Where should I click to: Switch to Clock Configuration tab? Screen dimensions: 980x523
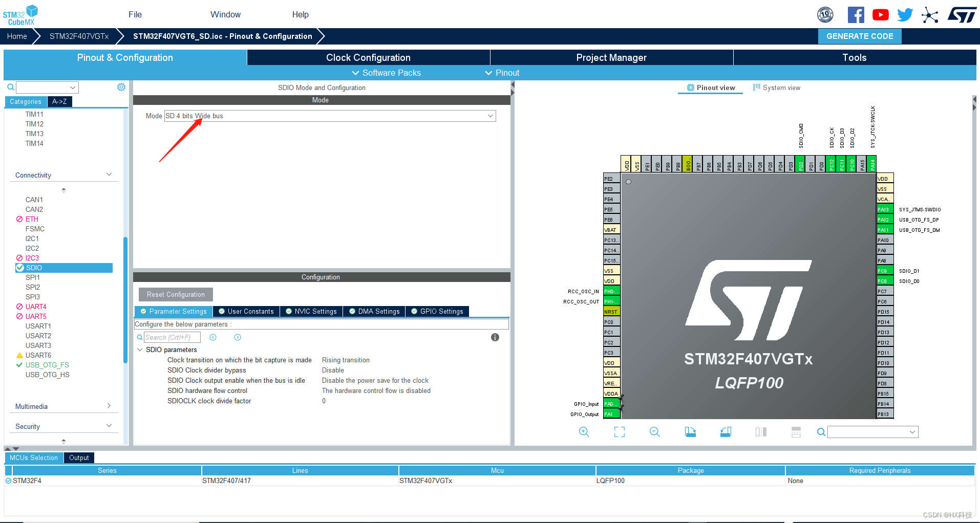[368, 57]
